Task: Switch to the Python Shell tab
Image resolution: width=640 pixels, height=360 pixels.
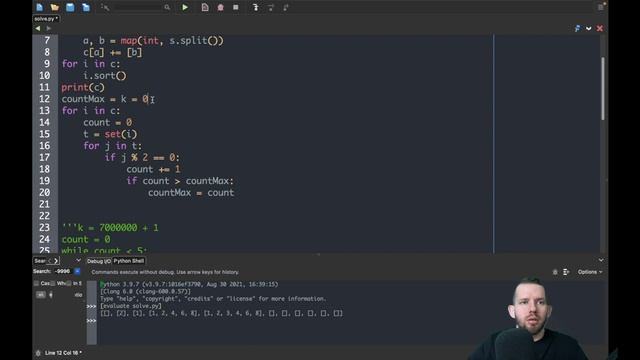Action: tap(129, 261)
